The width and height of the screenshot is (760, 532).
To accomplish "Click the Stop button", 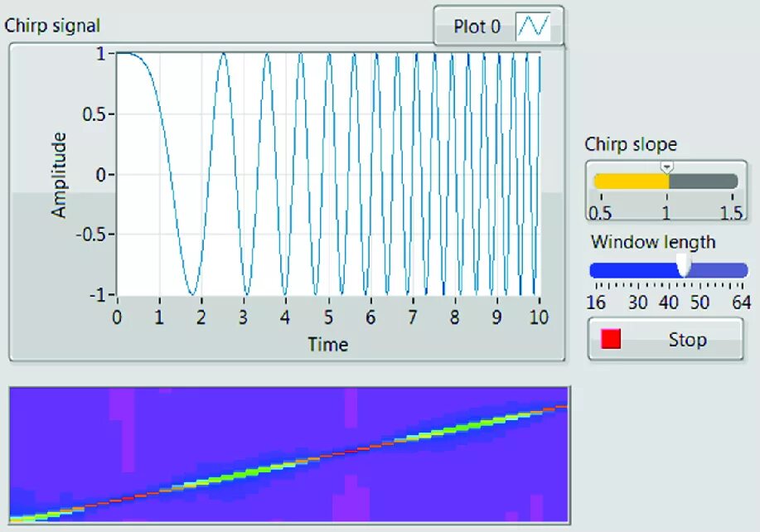I will [x=666, y=339].
